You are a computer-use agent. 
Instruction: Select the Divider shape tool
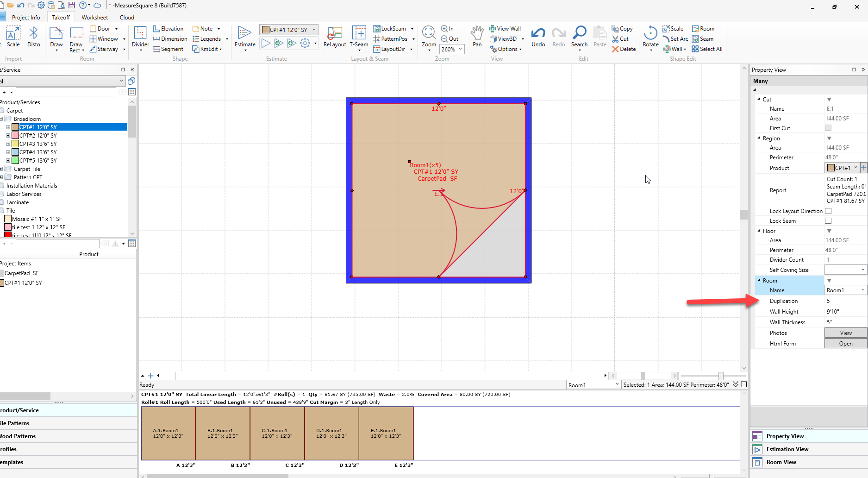pyautogui.click(x=140, y=37)
